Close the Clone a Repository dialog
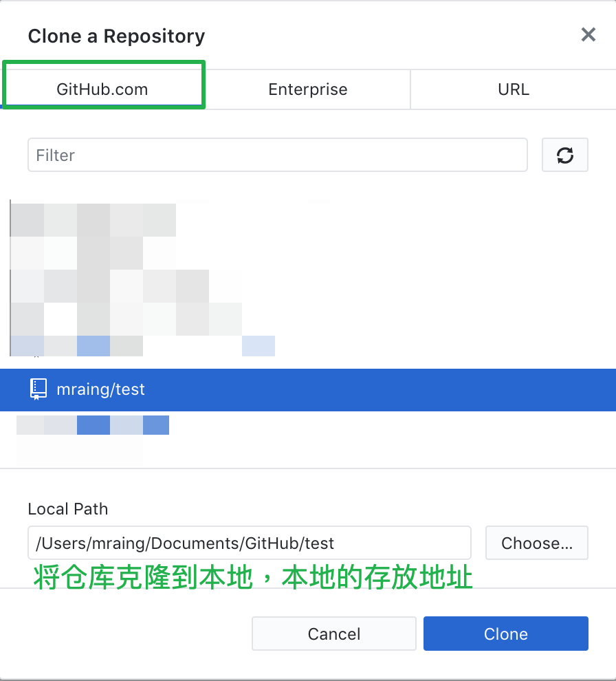Viewport: 616px width, 681px height. click(x=588, y=35)
